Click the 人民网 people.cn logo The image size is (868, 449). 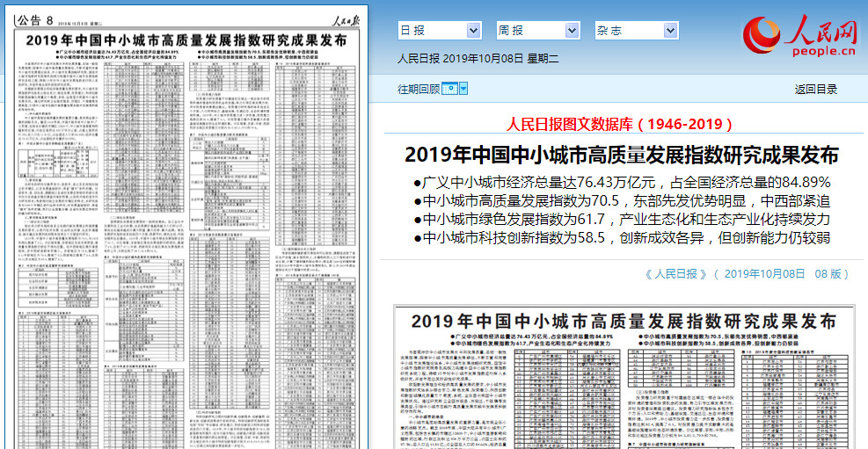[799, 36]
